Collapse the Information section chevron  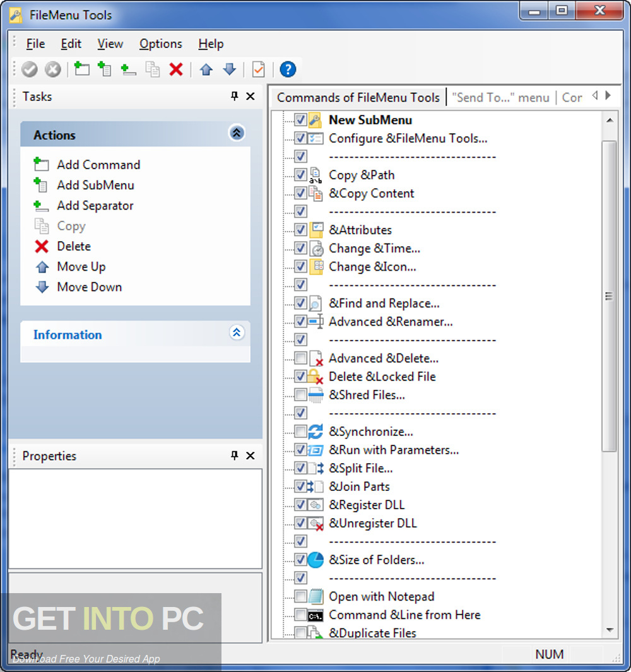click(x=237, y=333)
